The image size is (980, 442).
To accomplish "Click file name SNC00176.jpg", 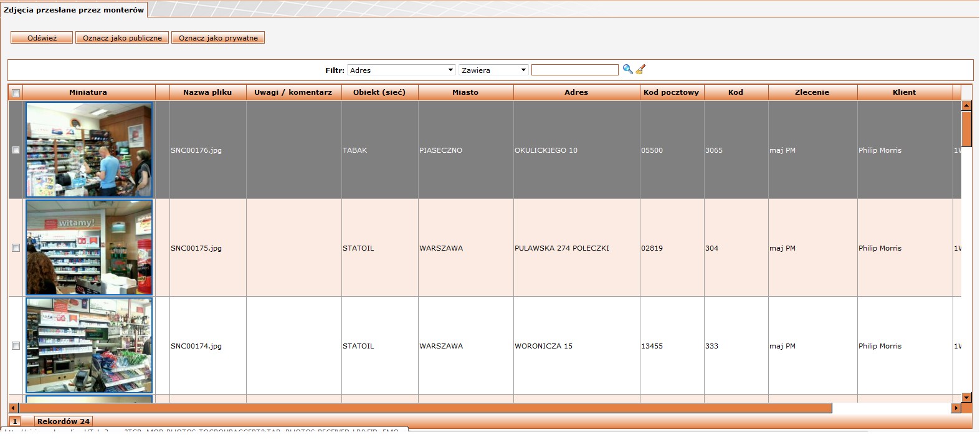I will [x=196, y=150].
